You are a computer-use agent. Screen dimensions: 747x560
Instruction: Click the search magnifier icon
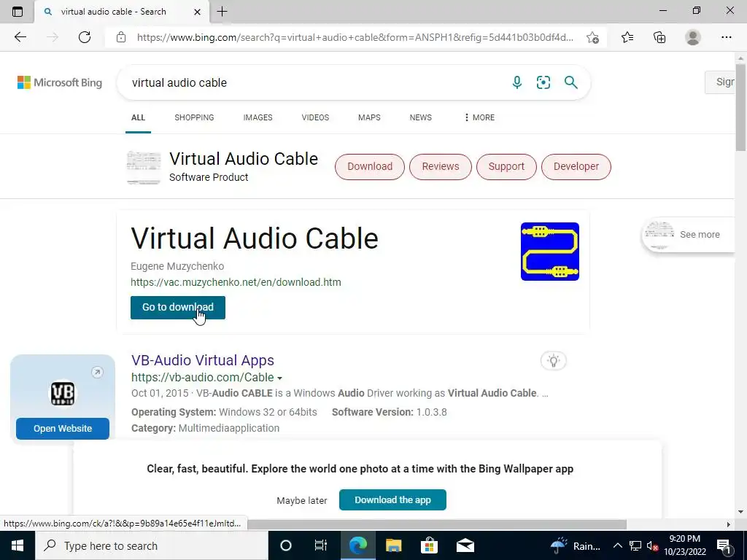[570, 82]
